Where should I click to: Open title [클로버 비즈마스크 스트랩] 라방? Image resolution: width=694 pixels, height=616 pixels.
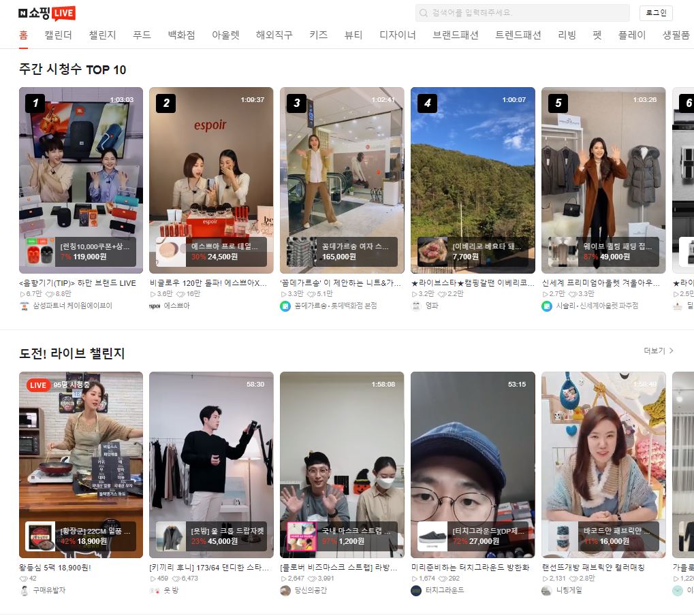(338, 568)
